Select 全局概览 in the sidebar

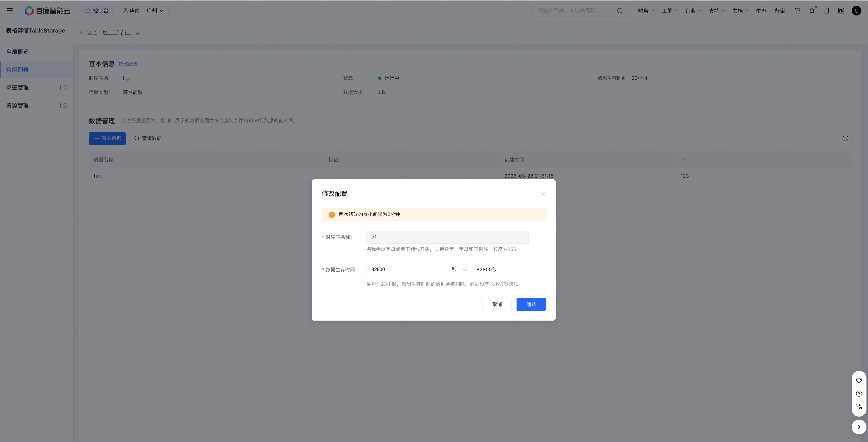pos(18,52)
